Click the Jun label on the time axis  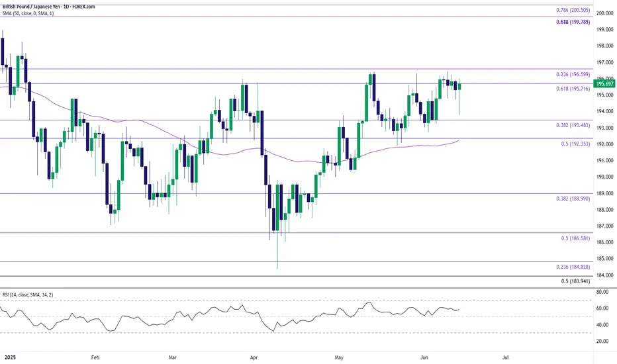pyautogui.click(x=424, y=357)
